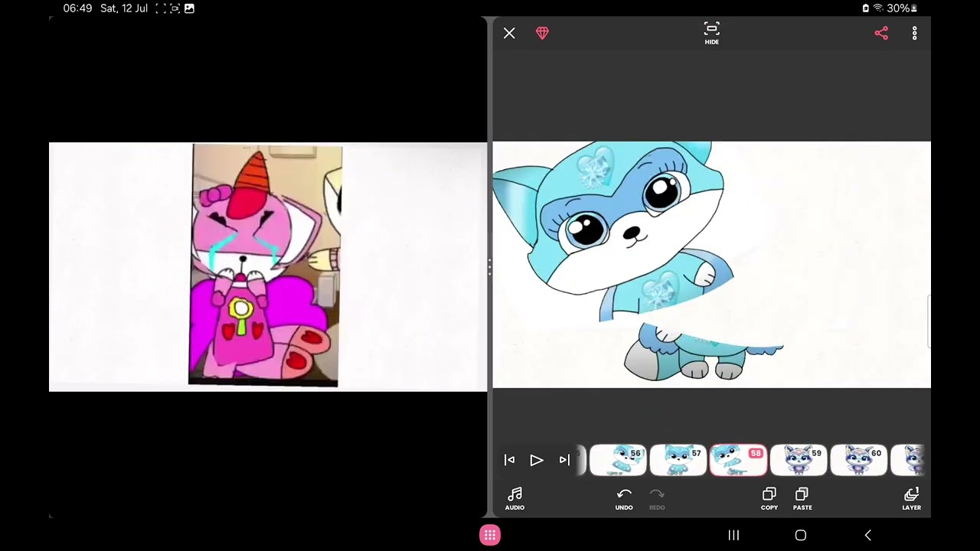This screenshot has height=551, width=980.
Task: Tap the date Sat, 12 Jul
Action: pyautogui.click(x=124, y=8)
